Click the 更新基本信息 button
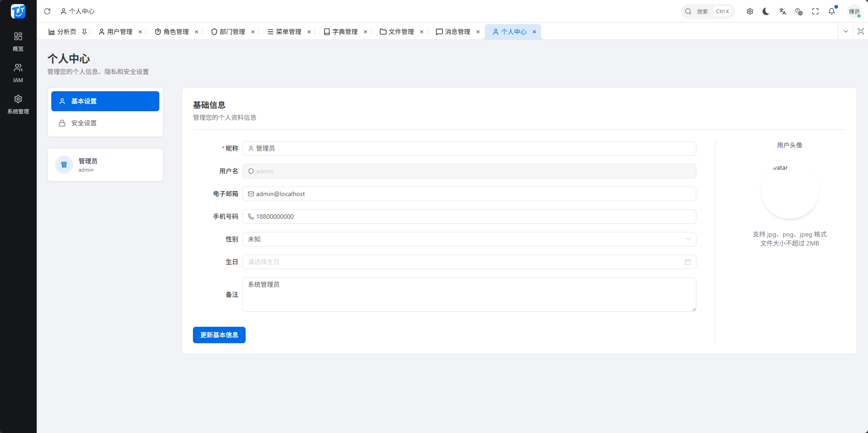Viewport: 868px width, 433px height. point(219,335)
